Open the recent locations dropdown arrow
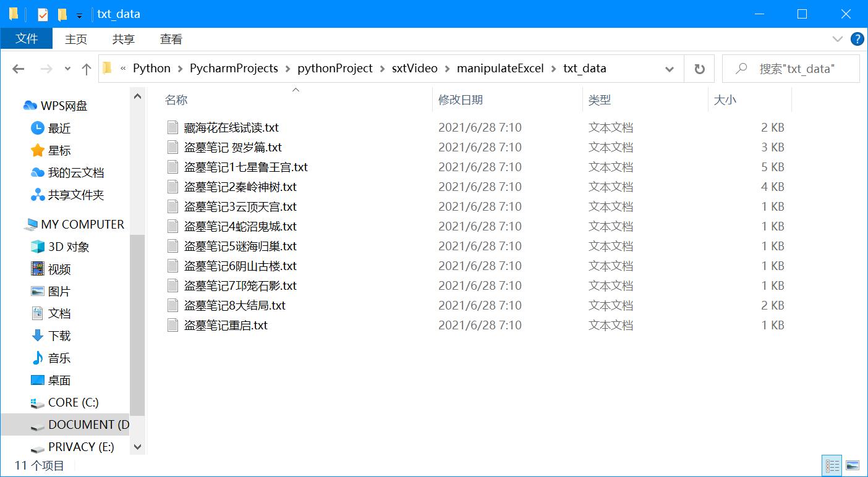 click(x=67, y=69)
